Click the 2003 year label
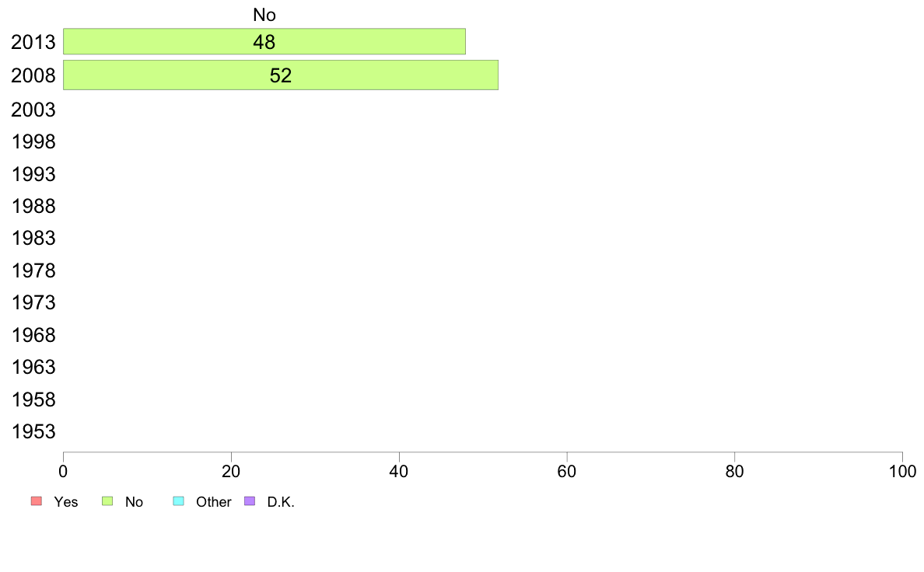This screenshot has width=924, height=572. [33, 110]
